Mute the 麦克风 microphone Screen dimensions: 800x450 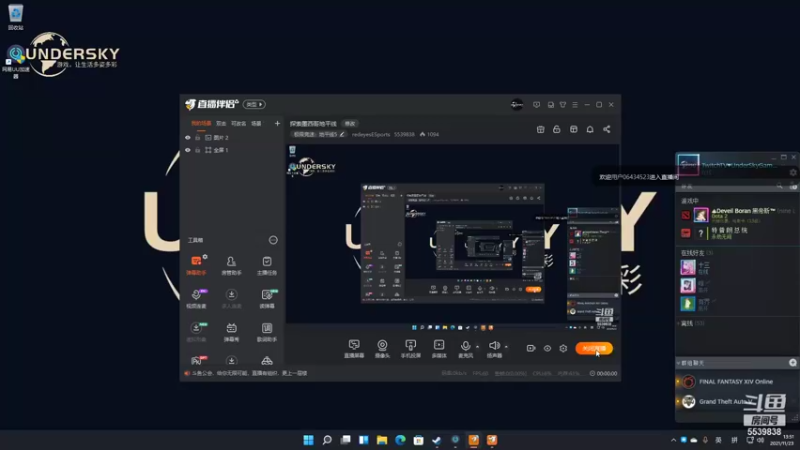[x=465, y=346]
